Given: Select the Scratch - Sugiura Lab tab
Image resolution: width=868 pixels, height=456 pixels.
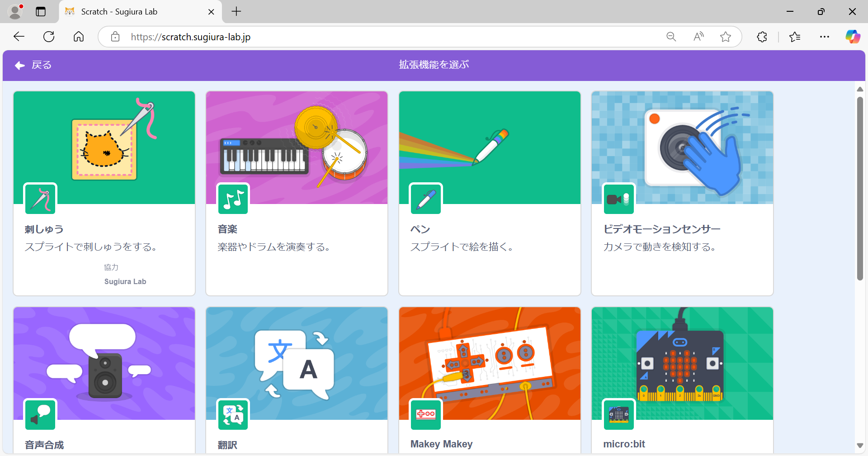Looking at the screenshot, I should tap(140, 12).
